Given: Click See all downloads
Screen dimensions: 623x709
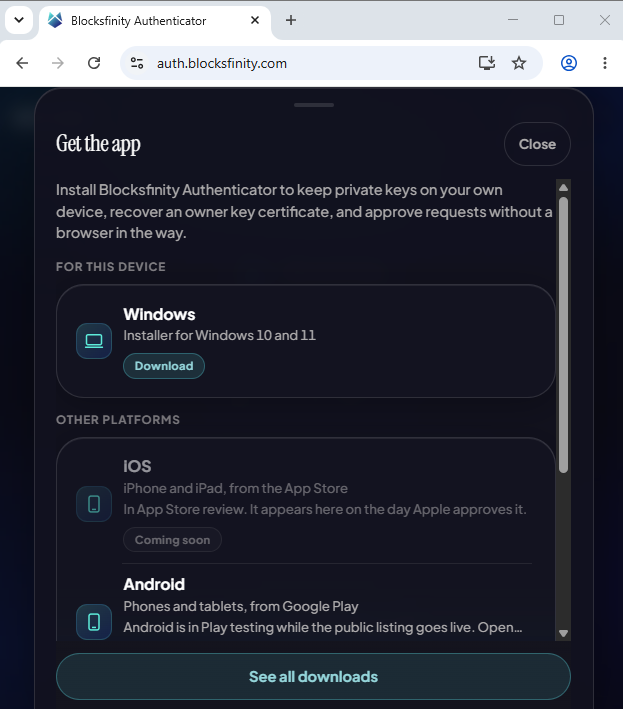Looking at the screenshot, I should [313, 676].
